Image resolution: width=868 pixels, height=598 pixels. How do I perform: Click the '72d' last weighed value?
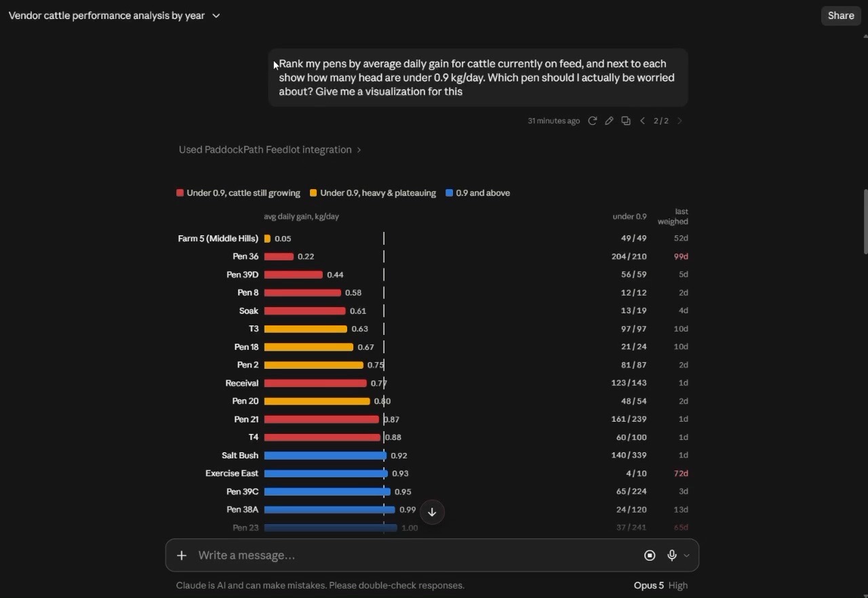681,474
